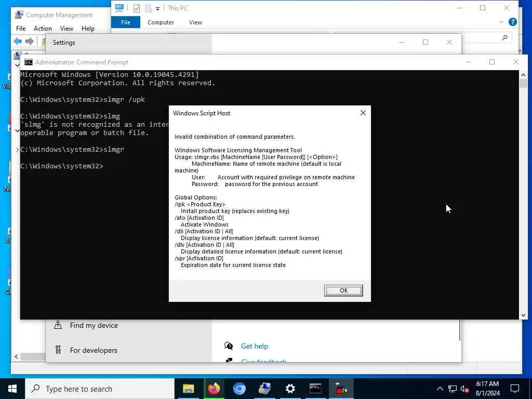Open View menu in Computer Management
The image size is (532, 399).
point(66,29)
